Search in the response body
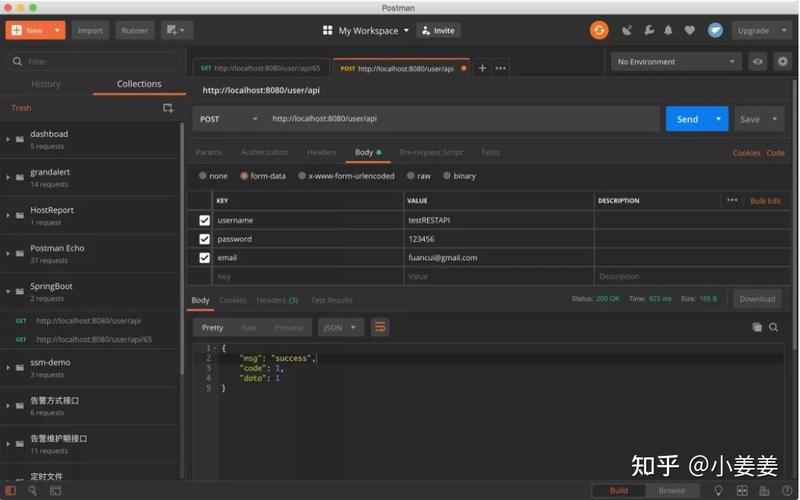Image resolution: width=800 pixels, height=500 pixels. pos(773,327)
